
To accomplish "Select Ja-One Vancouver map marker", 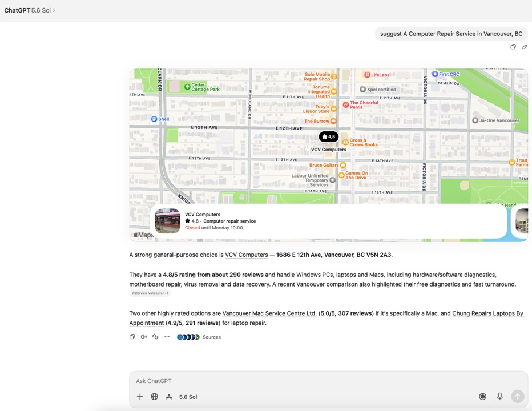I will (x=475, y=120).
